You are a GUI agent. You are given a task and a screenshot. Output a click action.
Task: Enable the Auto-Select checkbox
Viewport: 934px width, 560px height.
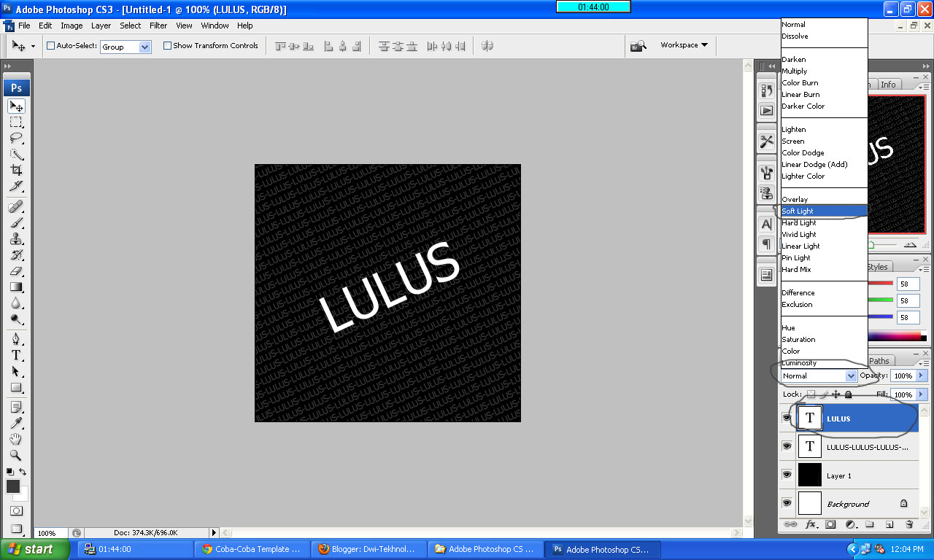point(51,46)
